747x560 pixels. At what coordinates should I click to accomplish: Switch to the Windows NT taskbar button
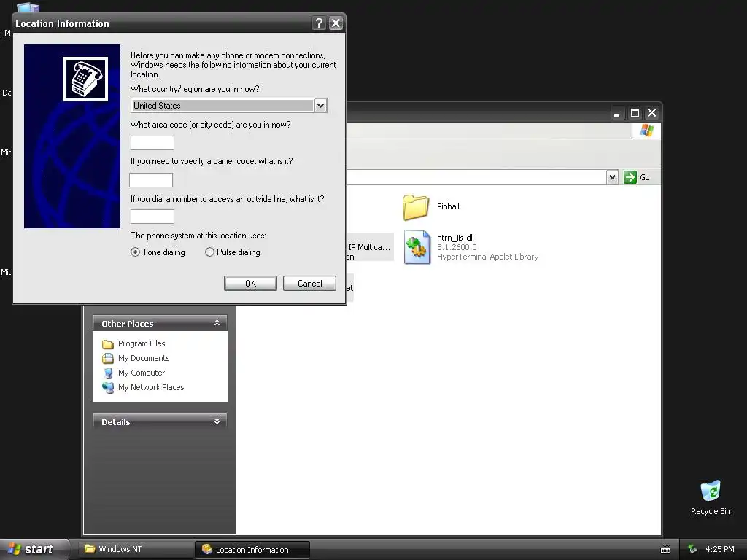tap(136, 549)
